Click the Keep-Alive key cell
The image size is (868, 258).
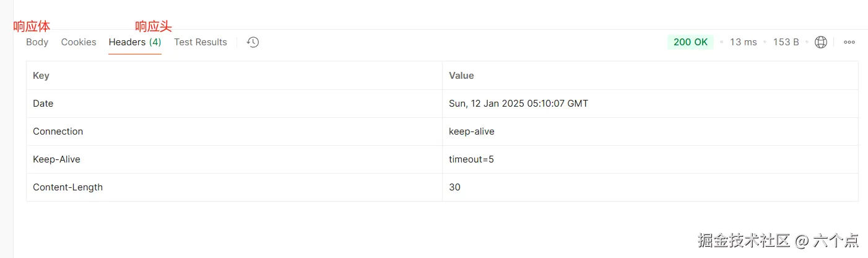coord(56,159)
